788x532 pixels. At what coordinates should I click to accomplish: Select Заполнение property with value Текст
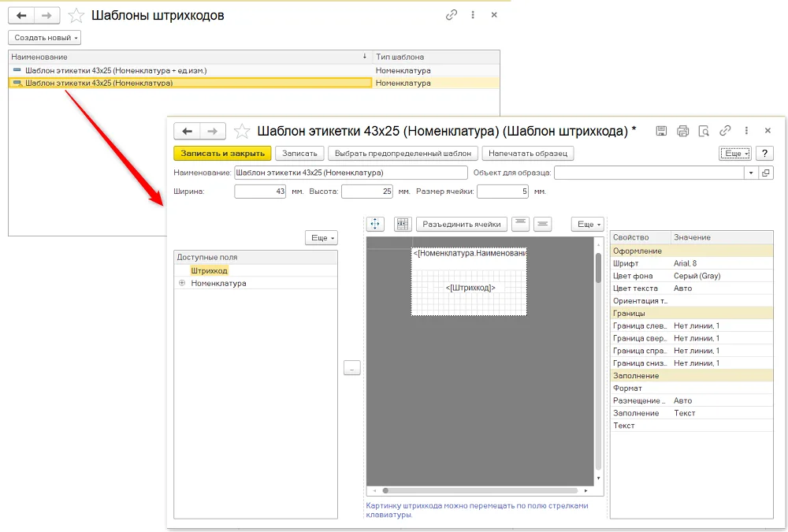(x=692, y=413)
